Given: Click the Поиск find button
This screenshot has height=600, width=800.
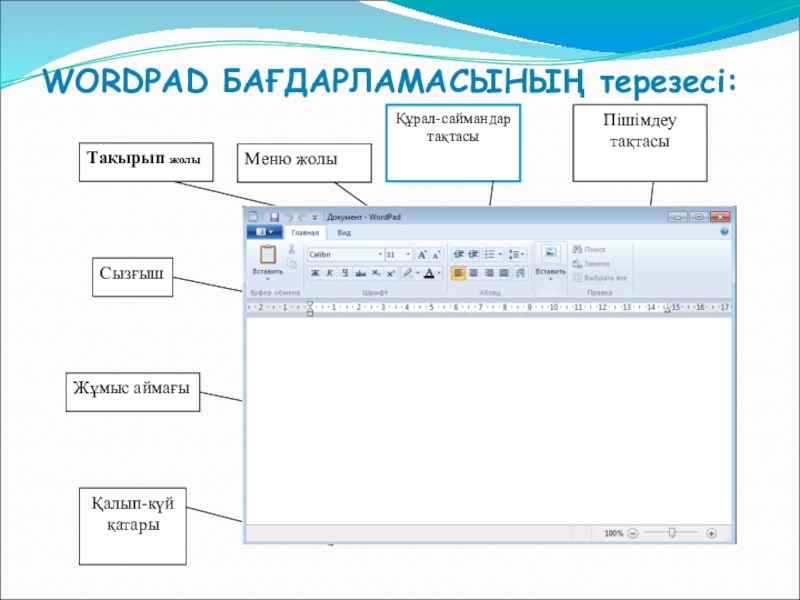Looking at the screenshot, I should click(589, 249).
